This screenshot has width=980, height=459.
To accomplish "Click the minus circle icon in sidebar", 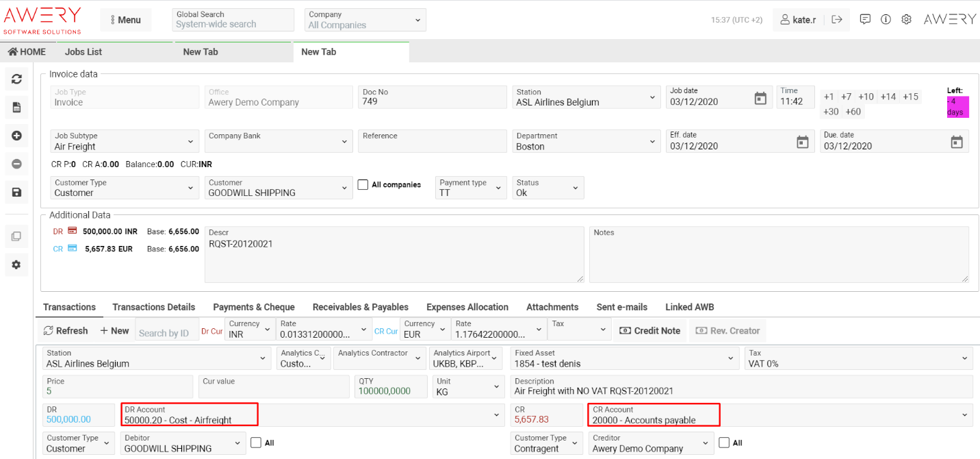I will 16,164.
